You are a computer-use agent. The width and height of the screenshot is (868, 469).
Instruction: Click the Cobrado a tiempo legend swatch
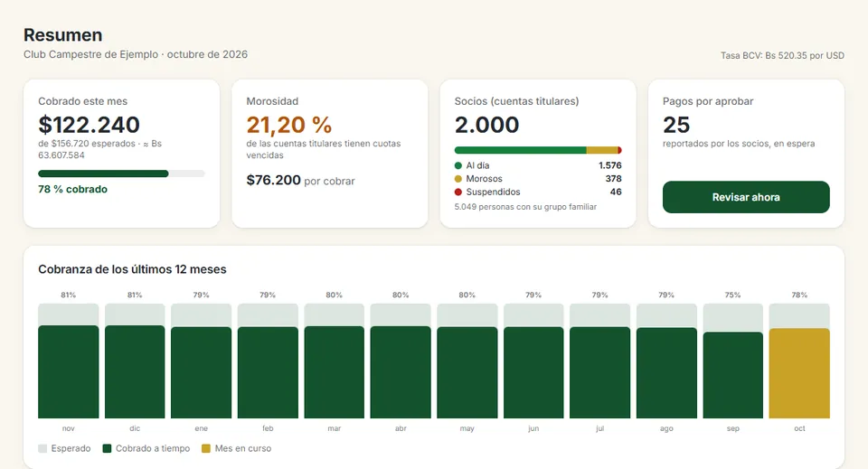(x=107, y=448)
